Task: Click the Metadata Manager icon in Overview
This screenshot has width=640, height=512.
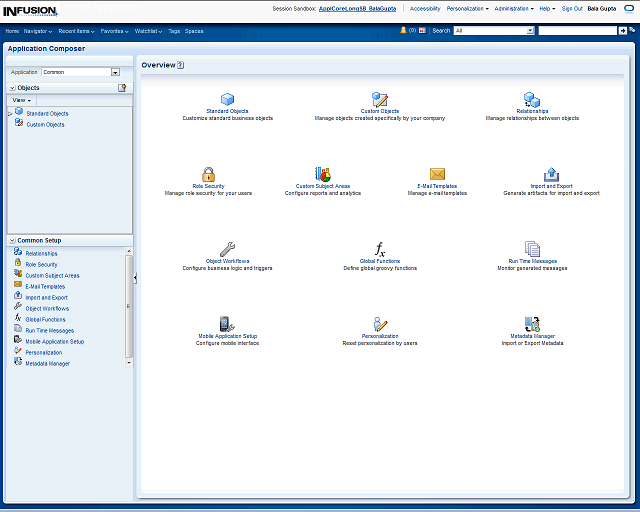Action: point(532,324)
